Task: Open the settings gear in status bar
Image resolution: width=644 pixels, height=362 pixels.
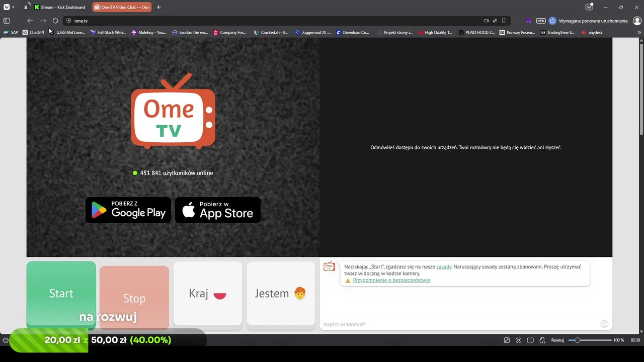Action: (x=6, y=340)
